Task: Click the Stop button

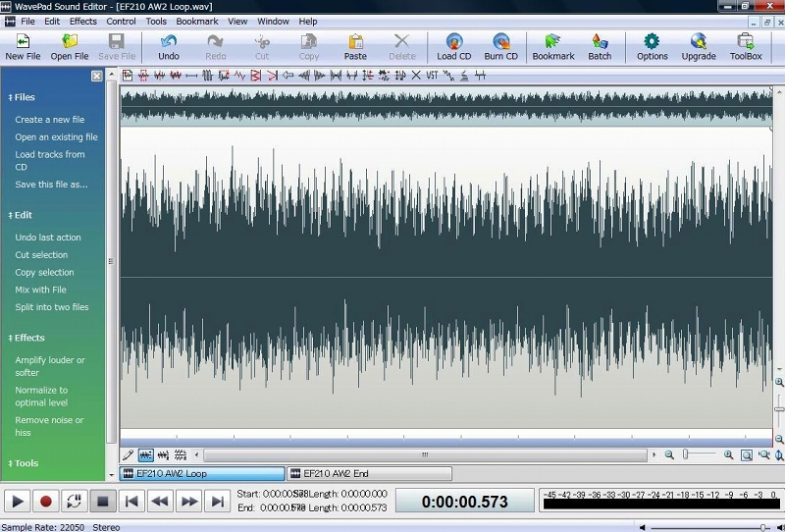Action: tap(103, 501)
